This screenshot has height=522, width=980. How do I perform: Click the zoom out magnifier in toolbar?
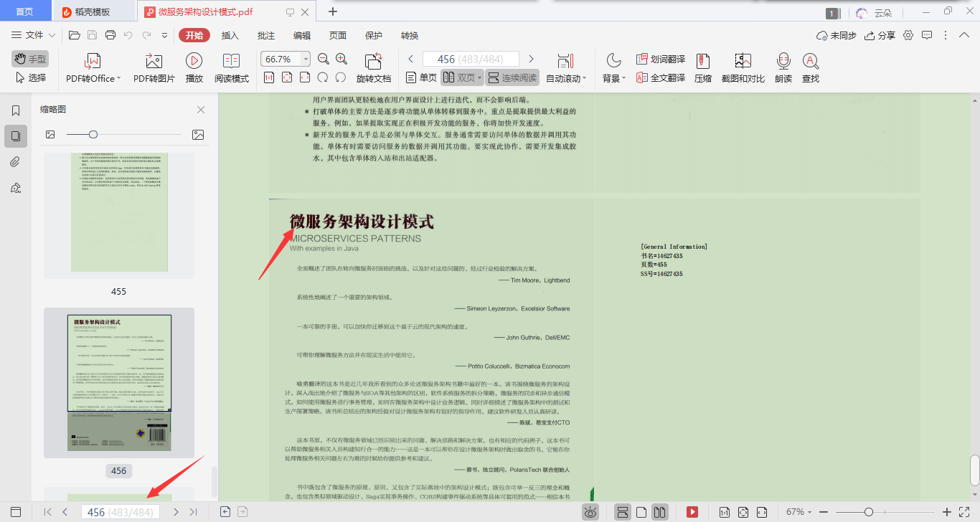pos(323,59)
